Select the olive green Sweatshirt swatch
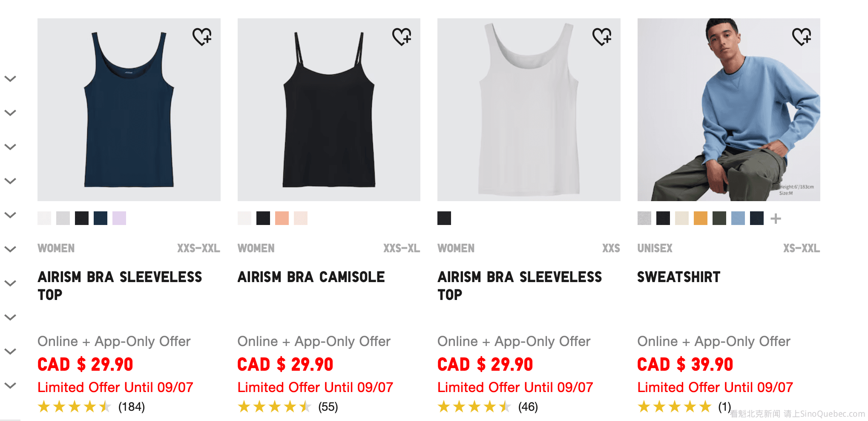The image size is (868, 421). (x=719, y=218)
